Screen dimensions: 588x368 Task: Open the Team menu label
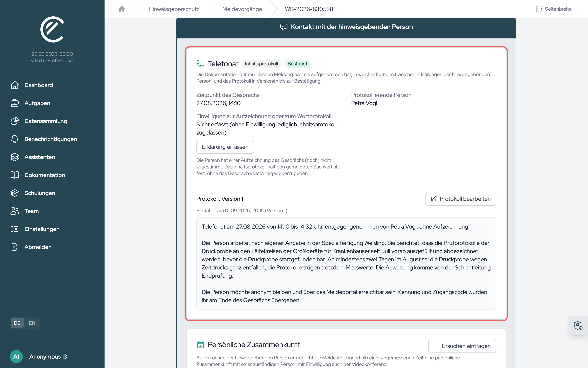[32, 211]
